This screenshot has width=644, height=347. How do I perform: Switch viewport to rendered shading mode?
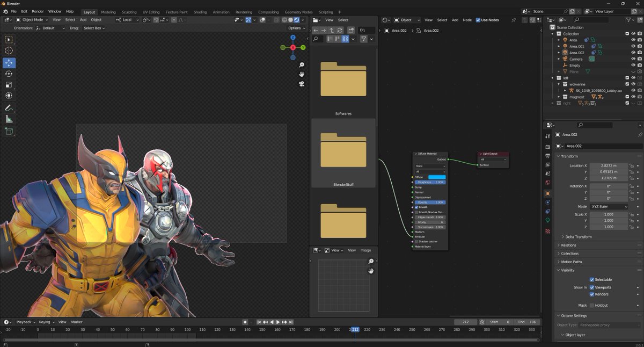pyautogui.click(x=297, y=20)
